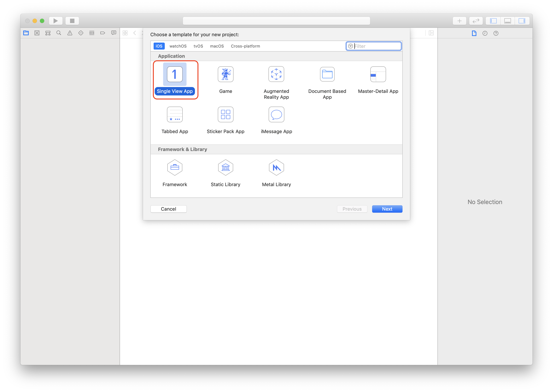Switch to the Cross-platform tab
Screen dimensions: 553x392
point(245,46)
